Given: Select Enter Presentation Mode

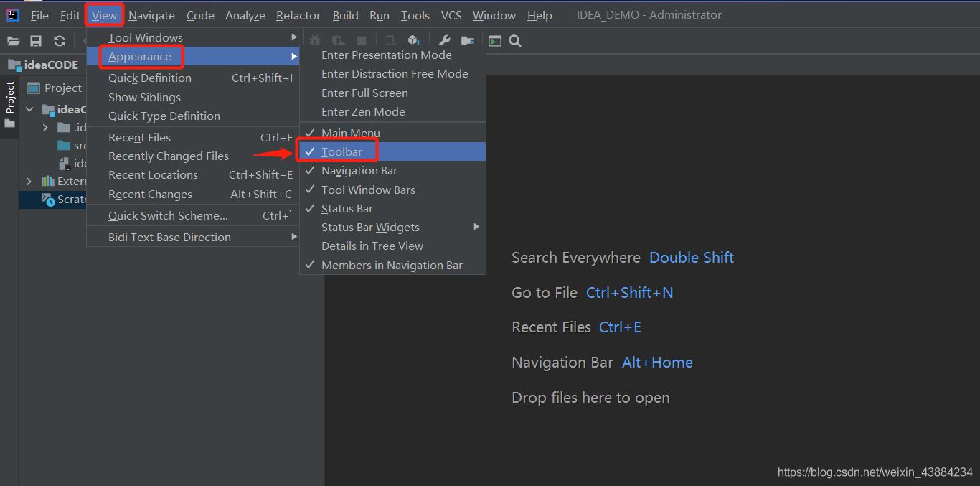Looking at the screenshot, I should point(386,55).
